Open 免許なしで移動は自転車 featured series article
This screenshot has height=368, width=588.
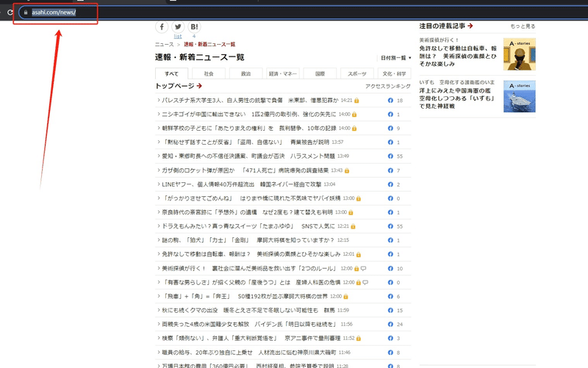457,56
